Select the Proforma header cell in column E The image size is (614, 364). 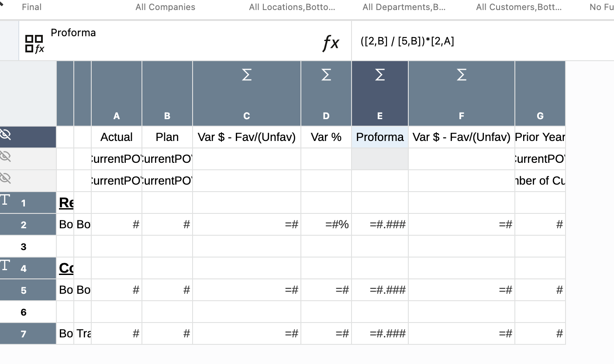pos(379,137)
